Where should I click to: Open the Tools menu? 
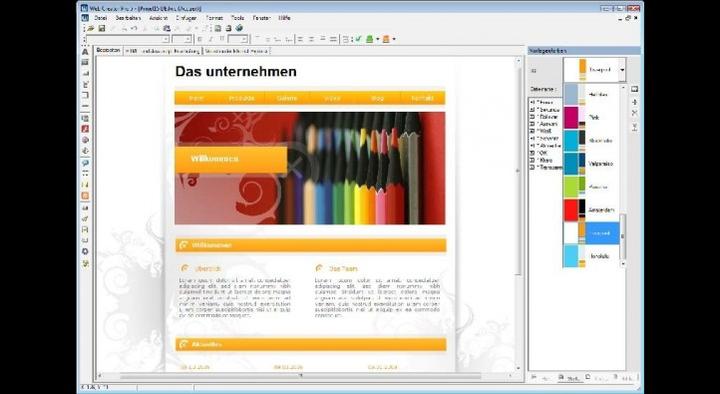(237, 18)
